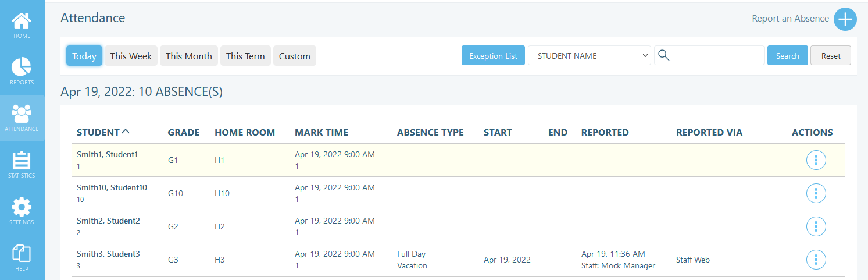Open the Statistics clipboard icon
Viewport: 868px width, 280px height.
click(x=22, y=161)
